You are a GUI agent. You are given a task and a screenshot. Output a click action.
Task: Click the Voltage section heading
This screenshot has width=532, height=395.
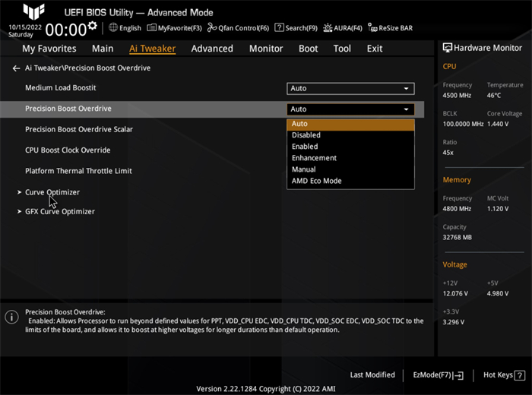coord(454,264)
